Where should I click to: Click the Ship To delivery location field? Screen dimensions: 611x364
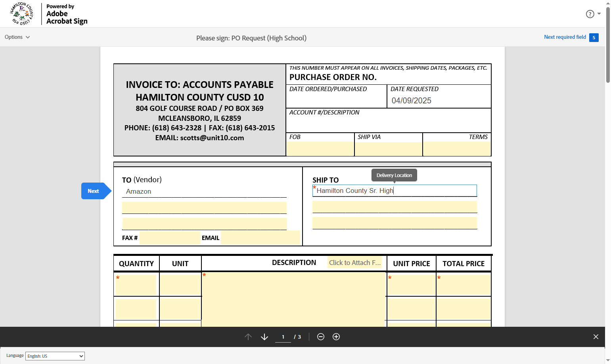pyautogui.click(x=395, y=191)
